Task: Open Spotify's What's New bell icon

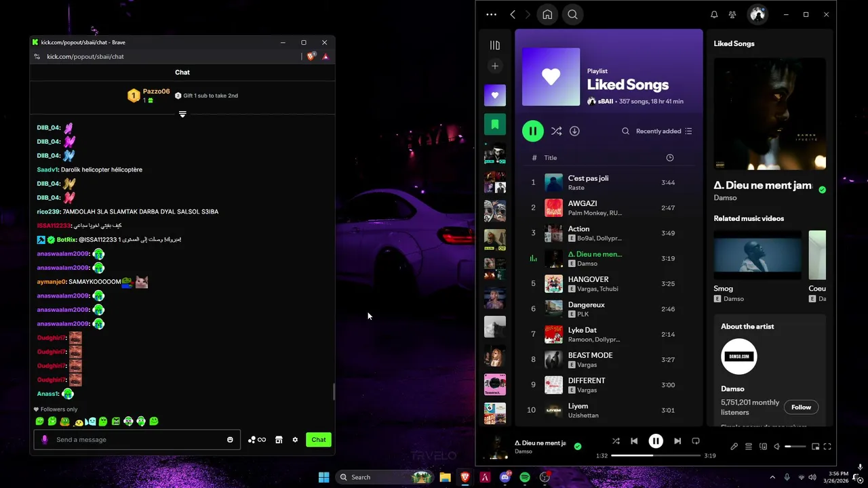Action: (714, 14)
